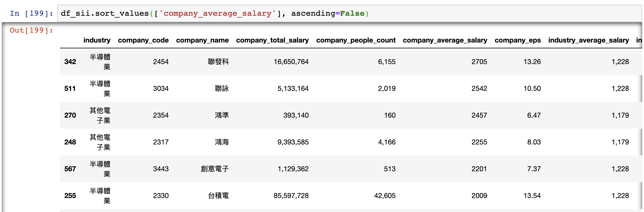
Task: Click the company_code column header
Action: click(143, 40)
